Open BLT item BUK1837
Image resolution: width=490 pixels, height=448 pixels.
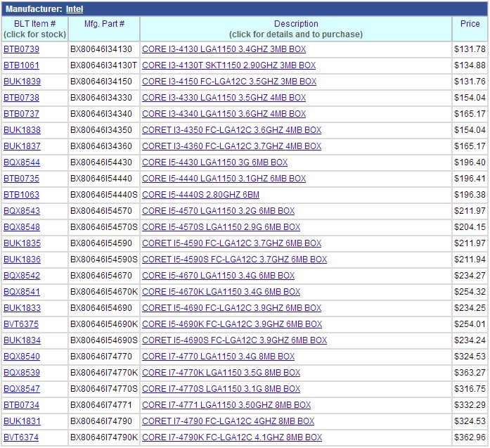pos(22,146)
